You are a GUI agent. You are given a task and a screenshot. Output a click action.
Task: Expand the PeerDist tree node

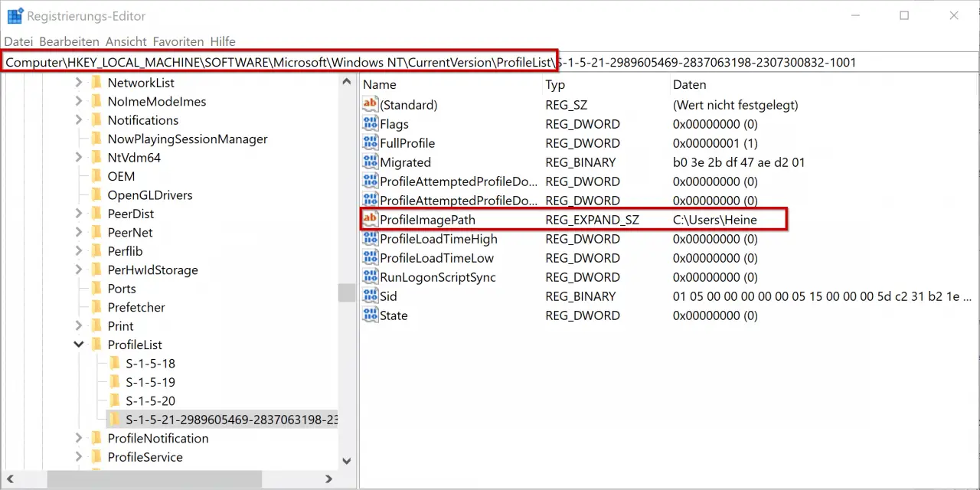[x=78, y=214]
